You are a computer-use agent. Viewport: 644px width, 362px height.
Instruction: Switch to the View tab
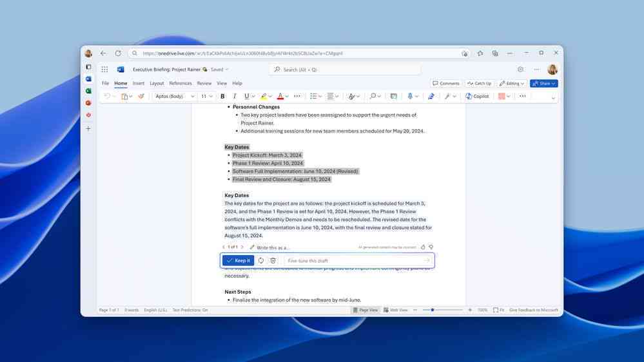[222, 83]
